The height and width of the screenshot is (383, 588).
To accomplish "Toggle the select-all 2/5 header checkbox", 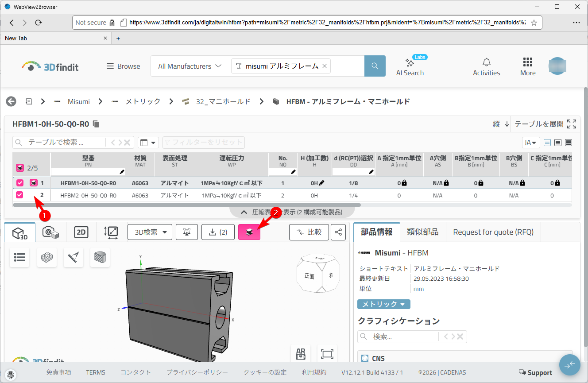I will pos(20,168).
